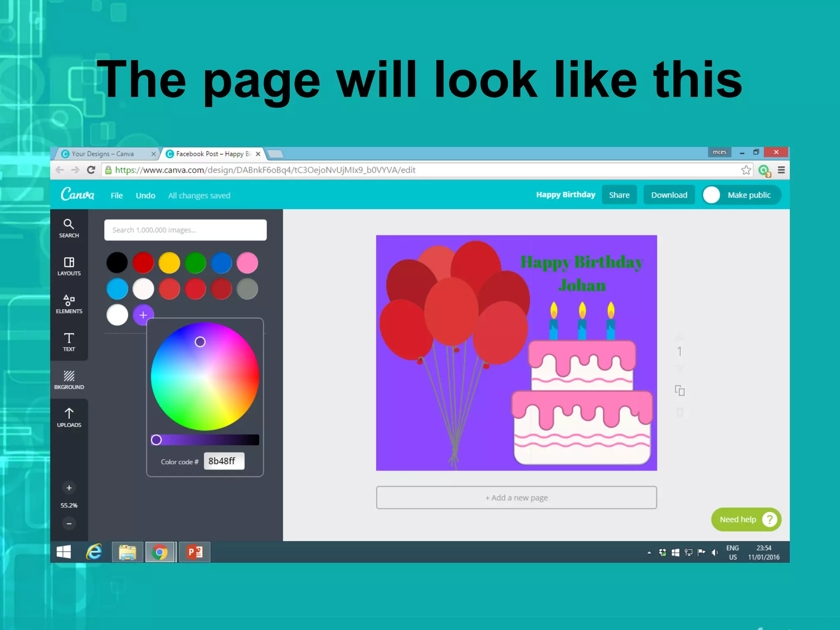Click the ENG US language indicator

[x=733, y=552]
